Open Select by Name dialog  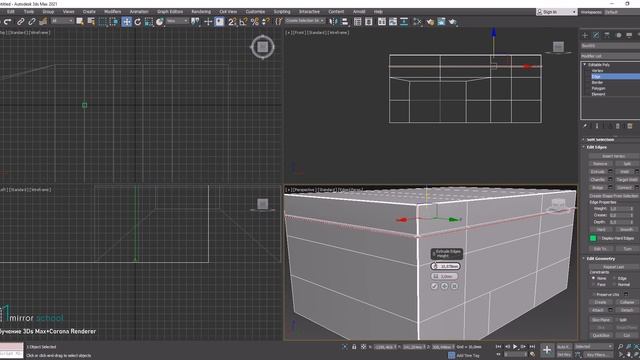91,22
